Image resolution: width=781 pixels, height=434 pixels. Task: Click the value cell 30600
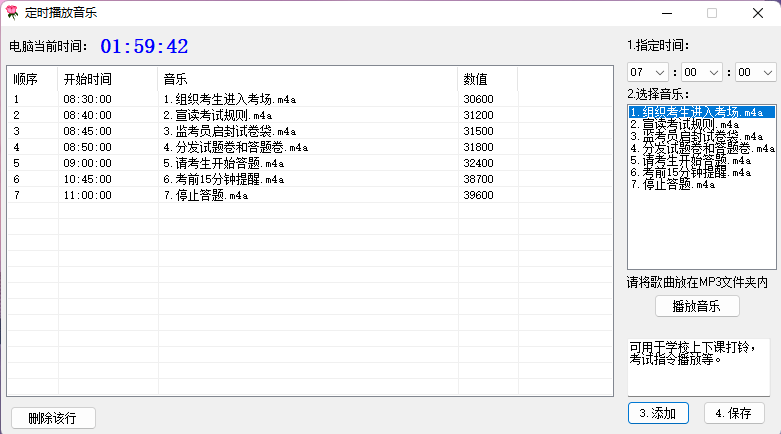(478, 99)
